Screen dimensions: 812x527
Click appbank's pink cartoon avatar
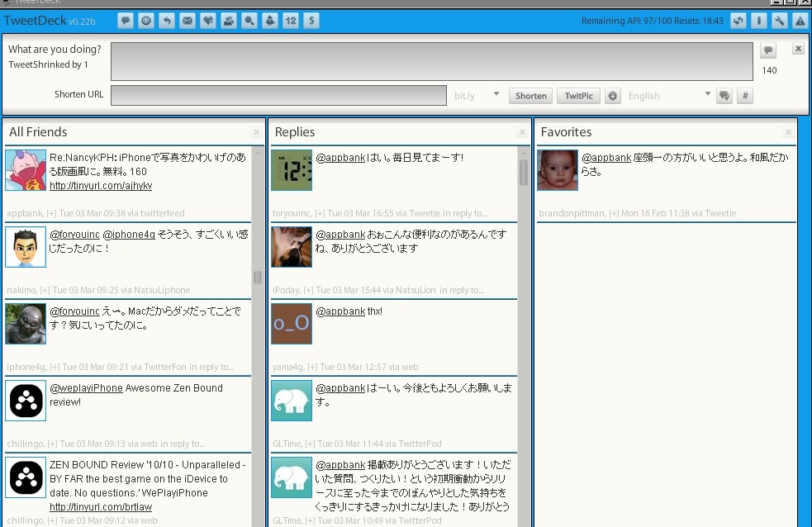[26, 170]
